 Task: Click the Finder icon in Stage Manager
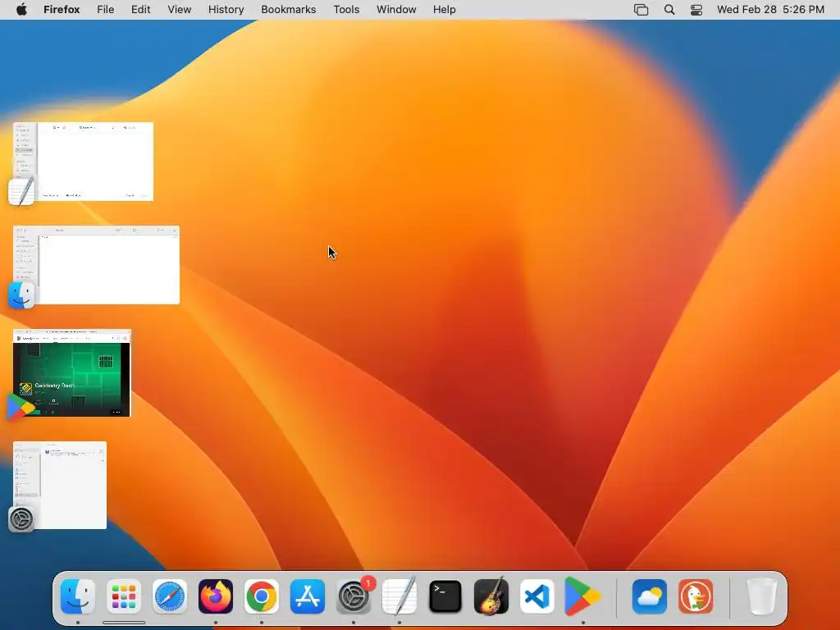[21, 295]
